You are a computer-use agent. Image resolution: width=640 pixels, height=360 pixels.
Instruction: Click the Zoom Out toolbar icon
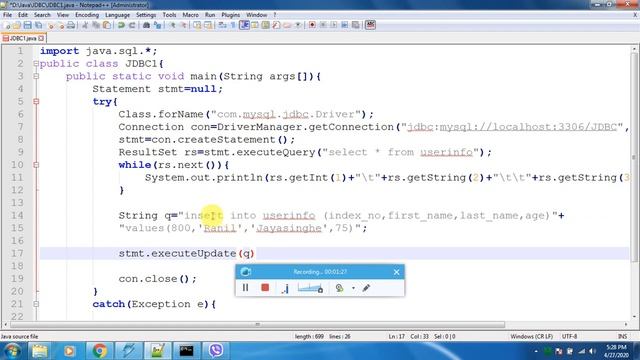coord(183,25)
